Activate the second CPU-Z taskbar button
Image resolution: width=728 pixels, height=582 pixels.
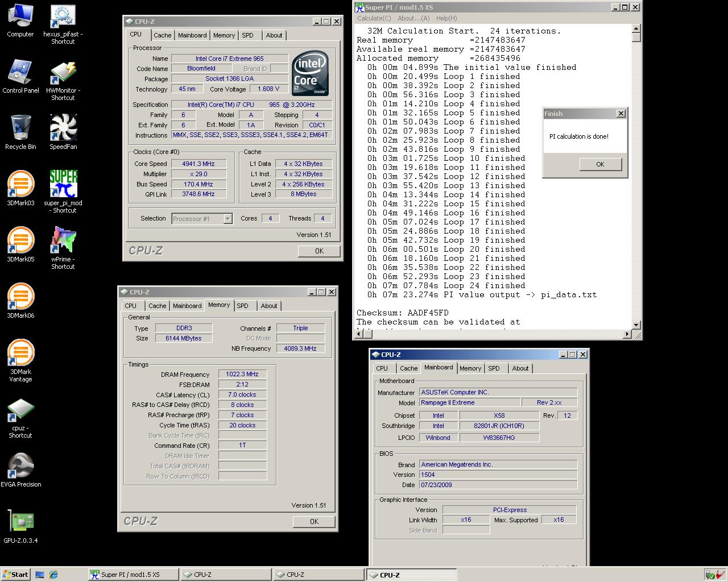point(318,575)
